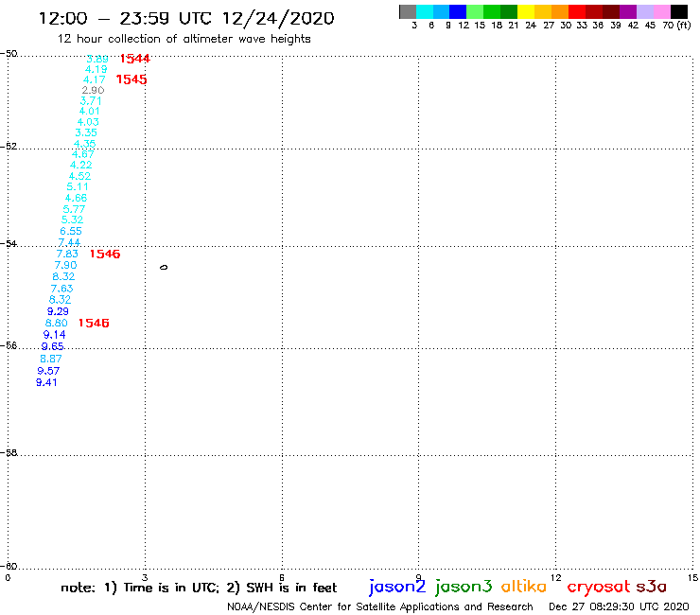Click the '12:00 – 23:59 UTC 12/24/2020' title
700x615 pixels.
tap(186, 19)
